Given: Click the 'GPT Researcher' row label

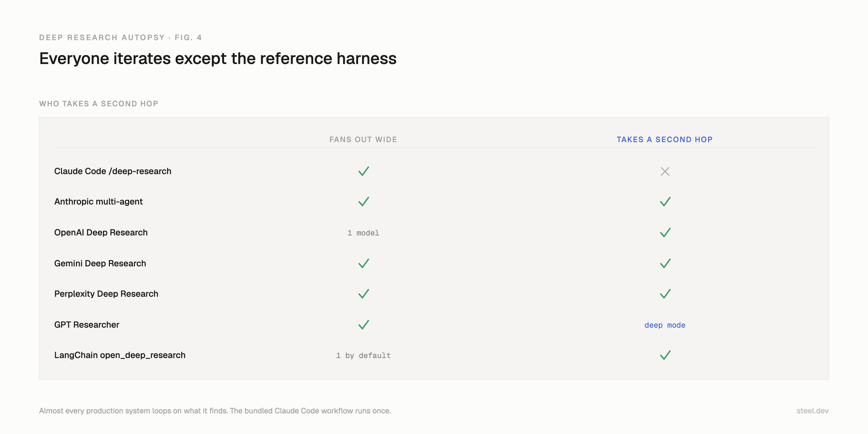Looking at the screenshot, I should [87, 324].
